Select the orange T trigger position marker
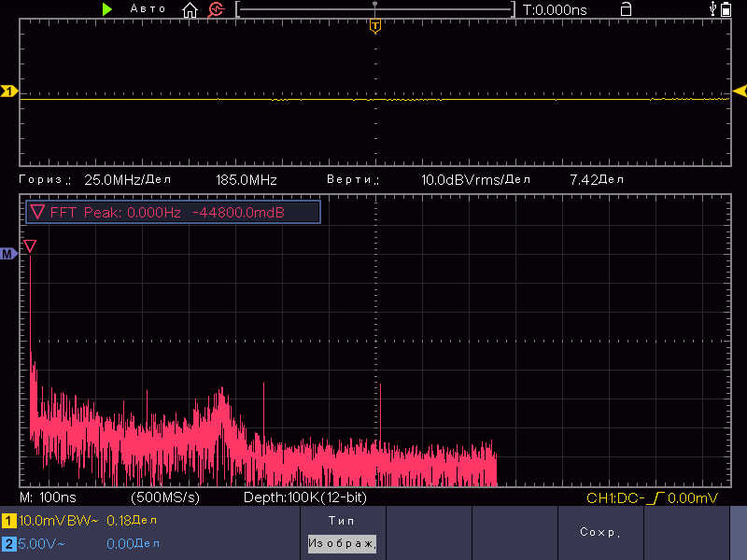 pos(375,26)
